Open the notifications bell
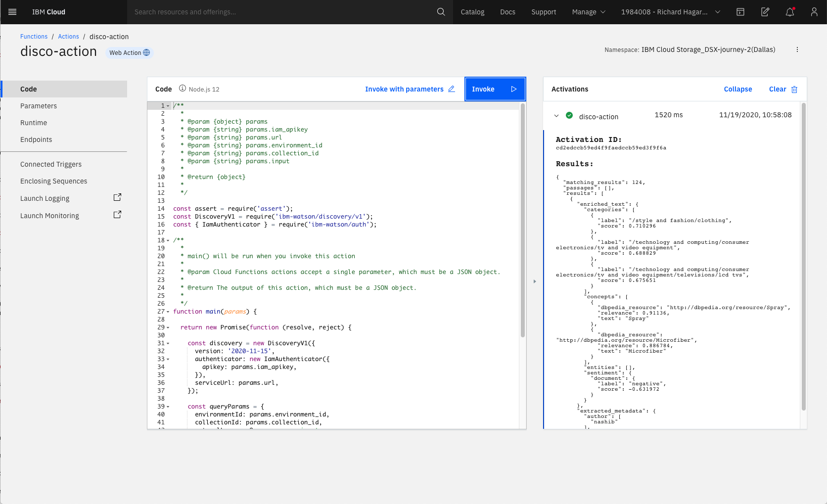The height and width of the screenshot is (504, 827). (x=790, y=12)
